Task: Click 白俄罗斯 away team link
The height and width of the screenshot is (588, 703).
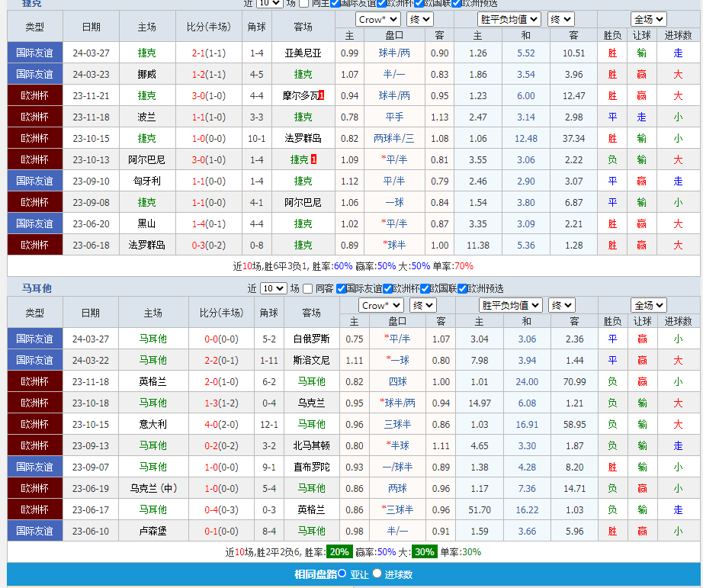Action: [x=311, y=339]
